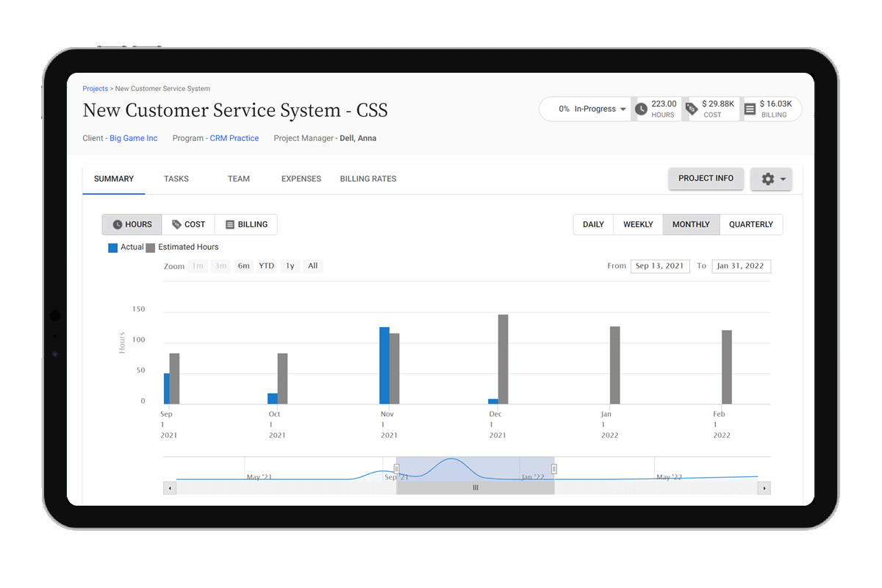Set zoom range to YTD

click(x=267, y=266)
